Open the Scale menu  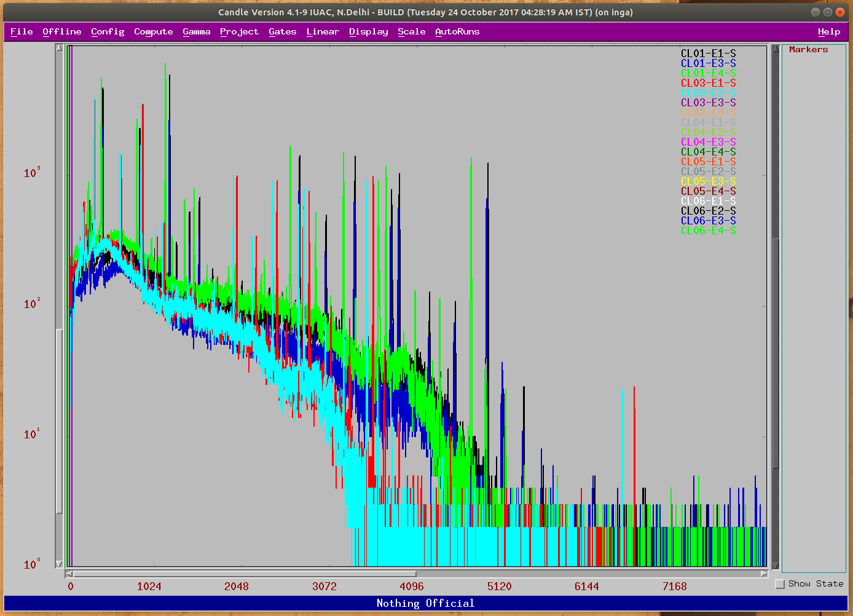(x=411, y=31)
